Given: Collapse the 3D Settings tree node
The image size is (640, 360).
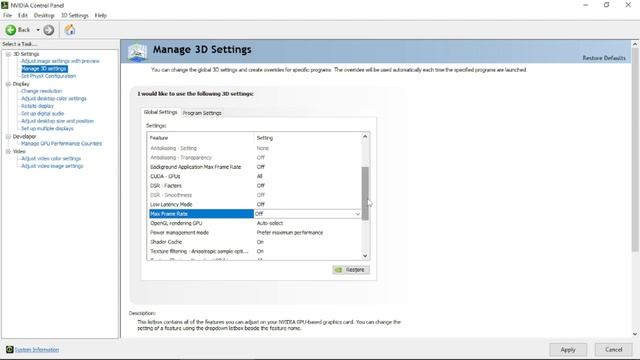Looking at the screenshot, I should pos(8,54).
